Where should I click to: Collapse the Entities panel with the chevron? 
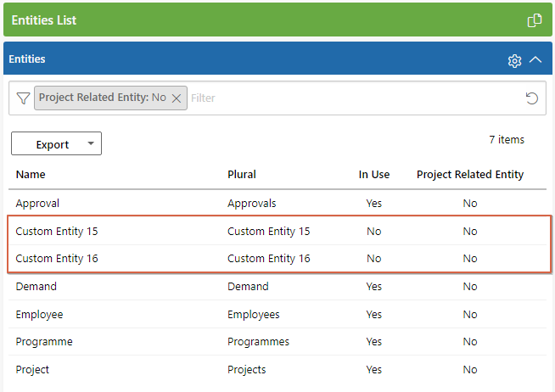tap(535, 59)
